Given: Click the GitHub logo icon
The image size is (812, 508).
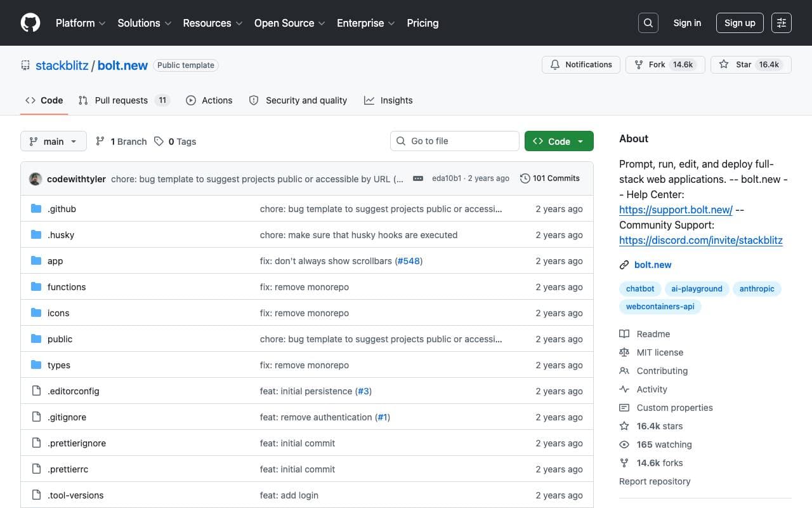Looking at the screenshot, I should click(30, 23).
